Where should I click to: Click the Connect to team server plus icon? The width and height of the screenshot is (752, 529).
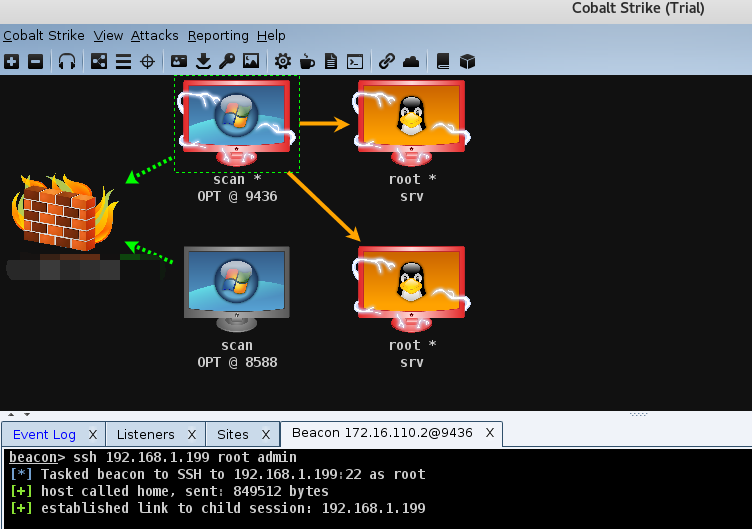pos(12,61)
